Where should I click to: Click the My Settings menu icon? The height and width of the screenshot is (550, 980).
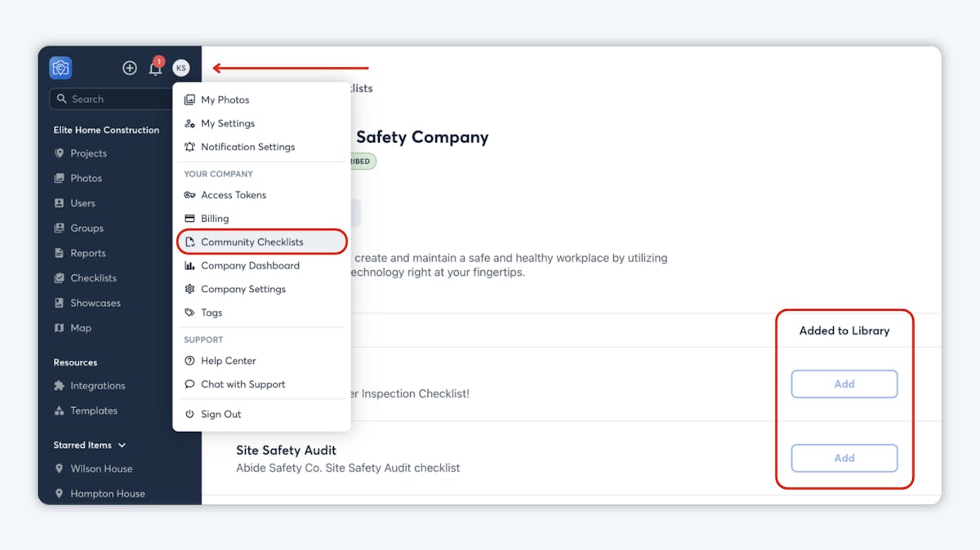189,123
